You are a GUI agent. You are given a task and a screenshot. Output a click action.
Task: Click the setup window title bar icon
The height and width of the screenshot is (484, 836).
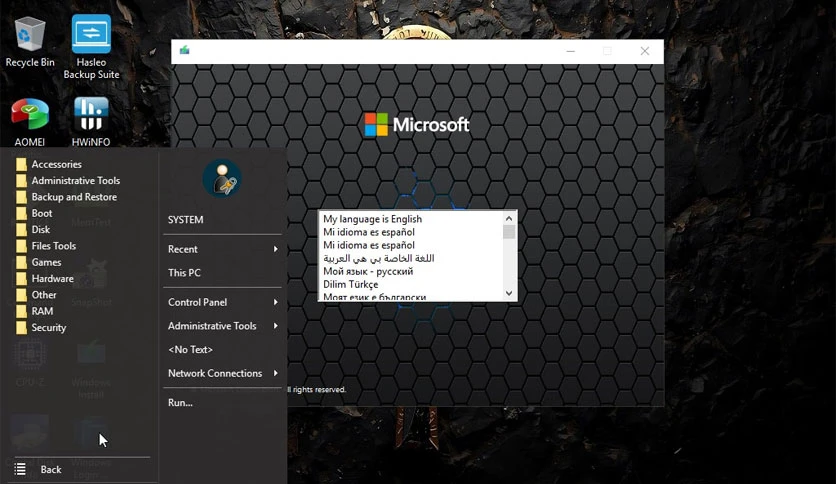coord(184,50)
